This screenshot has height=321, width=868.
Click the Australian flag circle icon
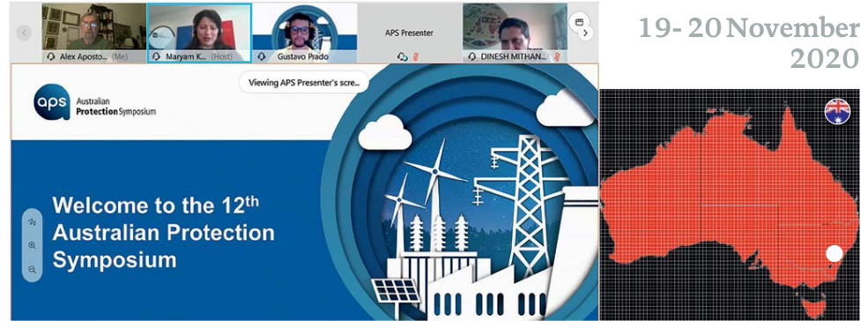pyautogui.click(x=837, y=111)
